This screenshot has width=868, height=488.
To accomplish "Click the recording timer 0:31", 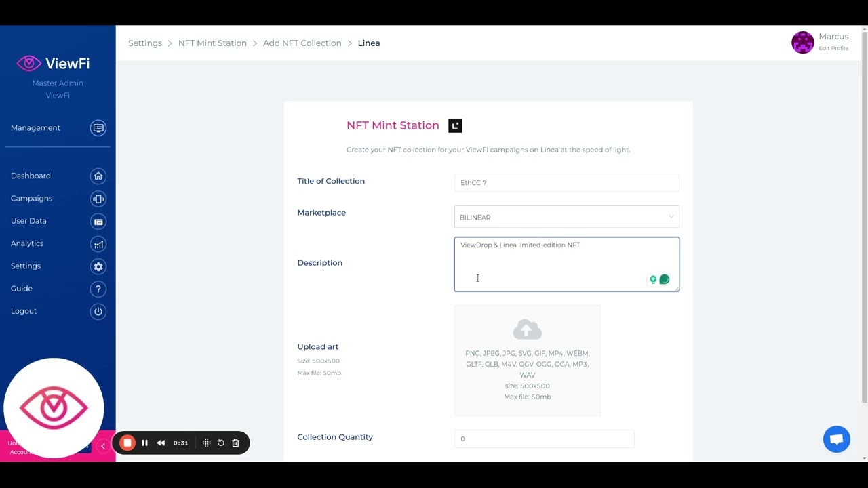I will [180, 443].
